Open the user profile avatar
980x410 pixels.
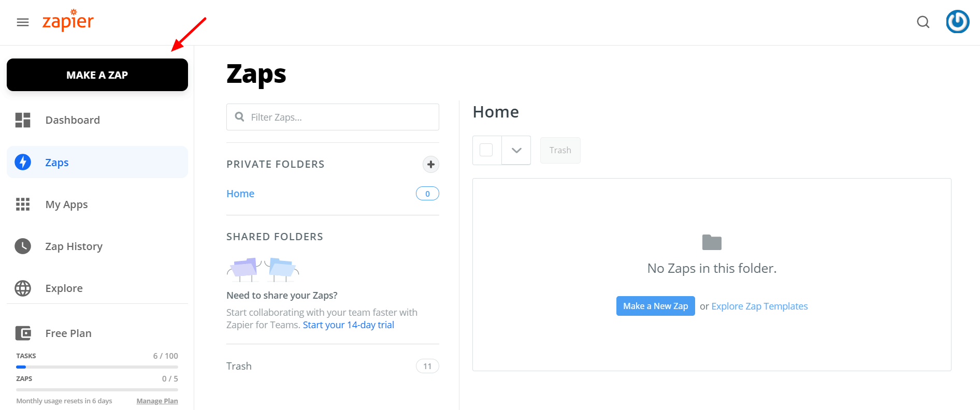(x=958, y=22)
